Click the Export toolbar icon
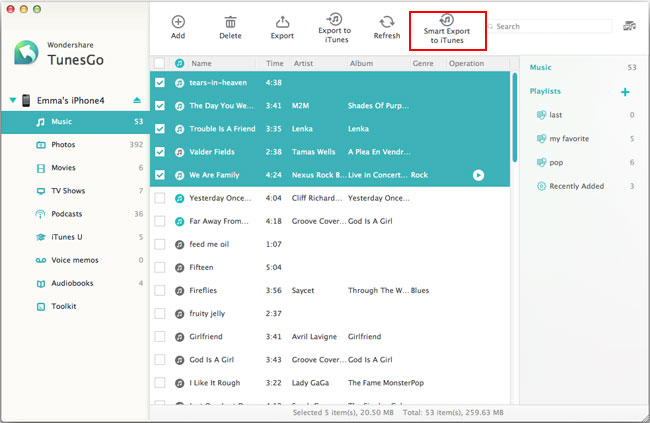This screenshot has width=650, height=423. (282, 22)
